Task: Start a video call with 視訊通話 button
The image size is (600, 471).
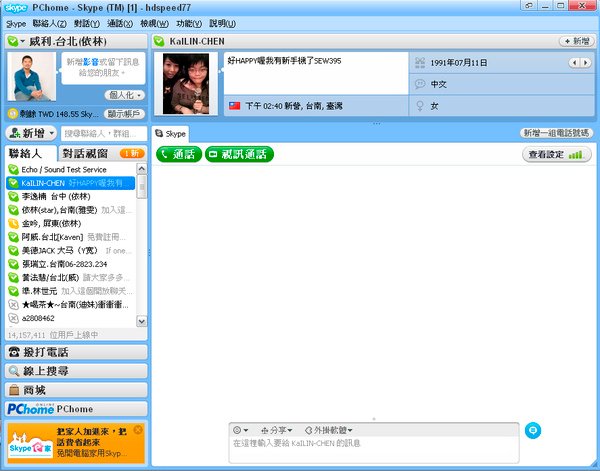Action: pyautogui.click(x=239, y=154)
